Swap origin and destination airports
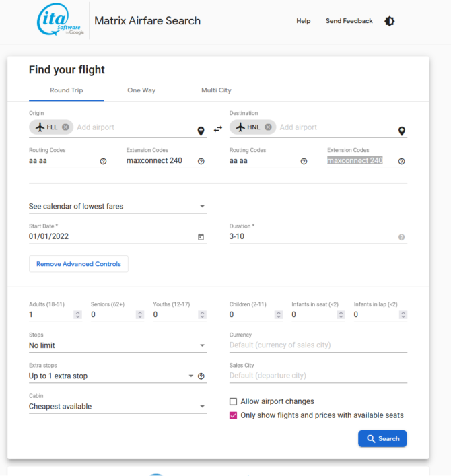The image size is (451, 476). point(218,129)
